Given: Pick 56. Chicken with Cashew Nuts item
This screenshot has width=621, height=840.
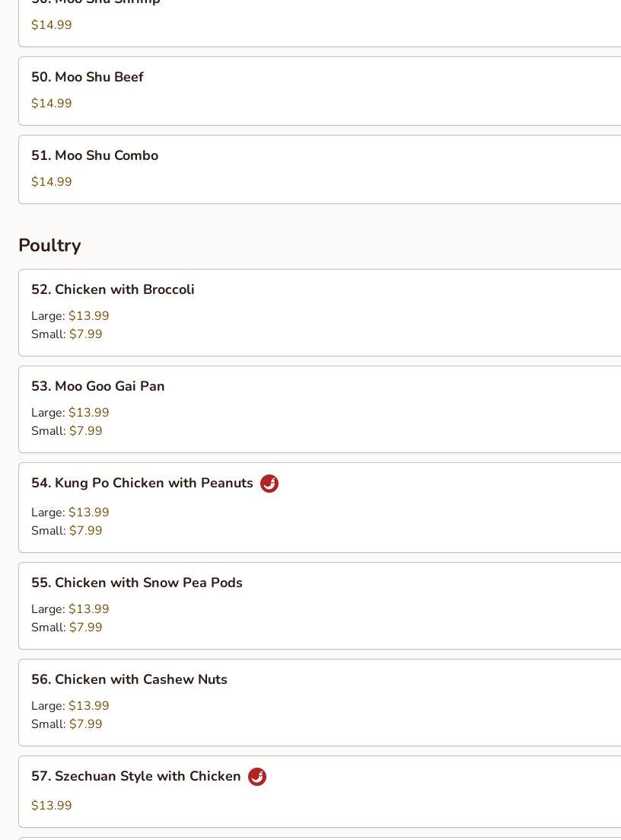Looking at the screenshot, I should [320, 702].
